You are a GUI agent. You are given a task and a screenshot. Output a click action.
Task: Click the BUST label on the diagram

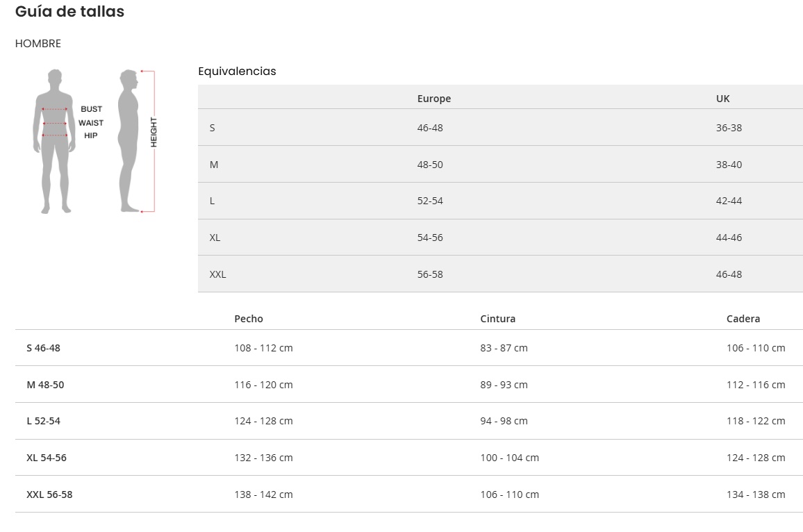pos(91,109)
